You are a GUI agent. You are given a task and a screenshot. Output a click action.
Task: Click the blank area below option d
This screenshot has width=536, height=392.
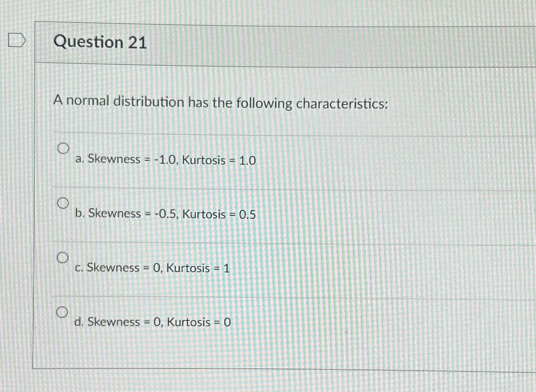(263, 353)
